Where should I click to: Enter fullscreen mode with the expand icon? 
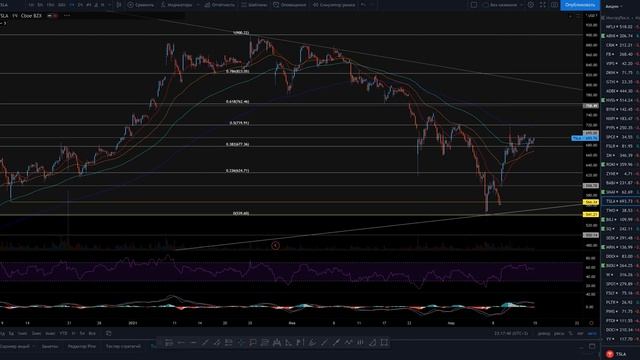tap(542, 5)
